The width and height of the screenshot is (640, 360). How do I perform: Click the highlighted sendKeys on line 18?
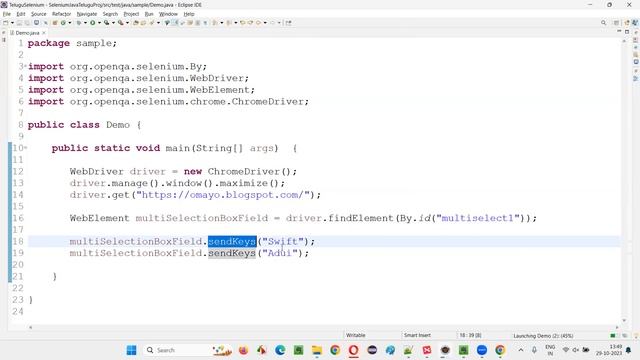232,241
